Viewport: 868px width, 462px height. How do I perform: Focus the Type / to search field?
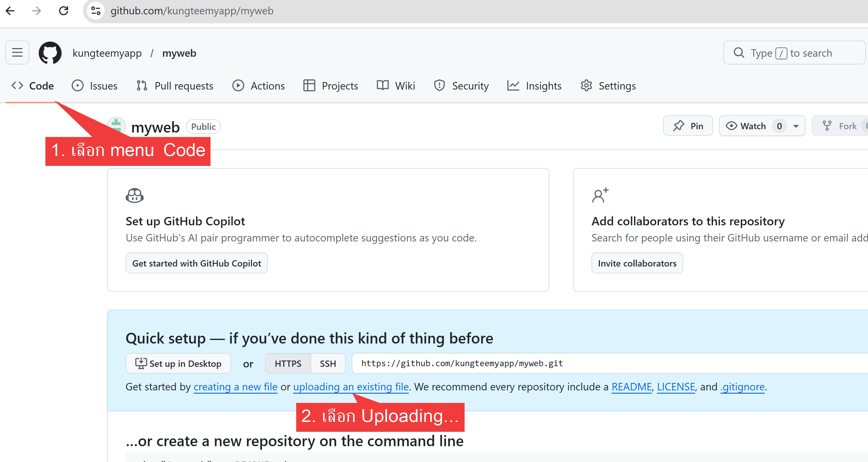pos(794,53)
